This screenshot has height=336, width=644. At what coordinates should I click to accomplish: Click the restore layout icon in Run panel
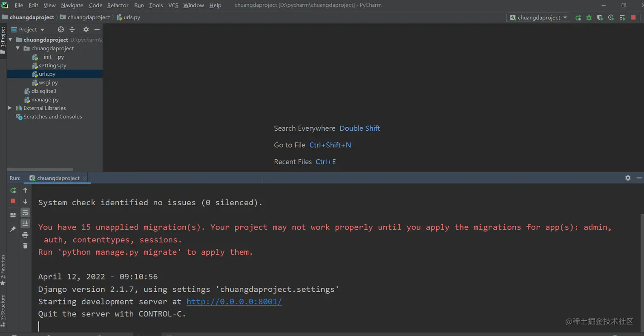(13, 215)
